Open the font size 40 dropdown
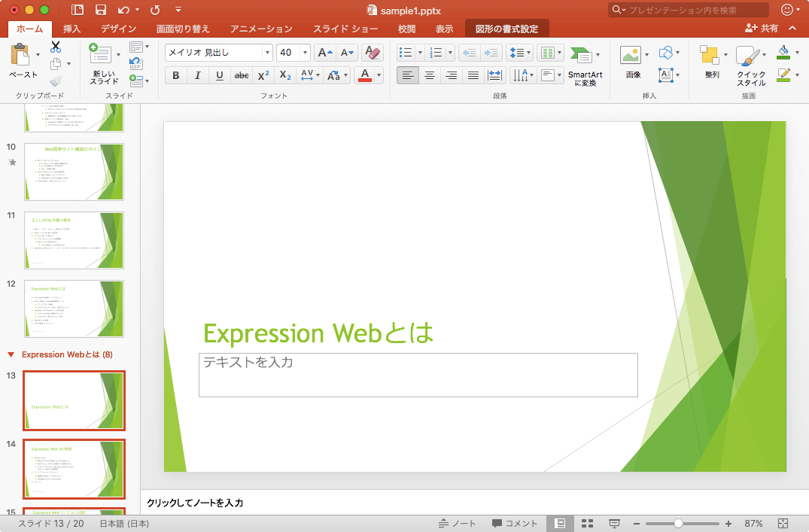The image size is (809, 532). pos(305,53)
